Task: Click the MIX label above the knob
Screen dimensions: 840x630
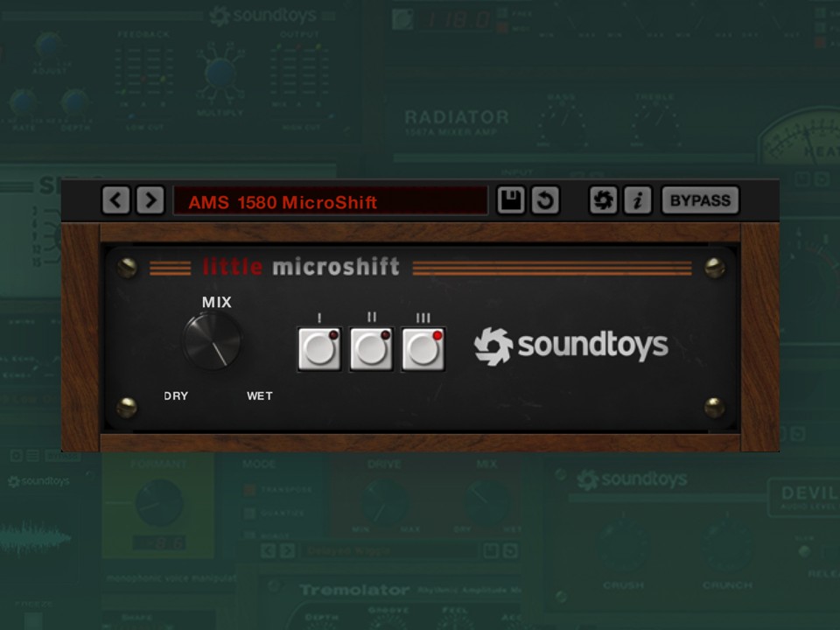Action: 215,302
